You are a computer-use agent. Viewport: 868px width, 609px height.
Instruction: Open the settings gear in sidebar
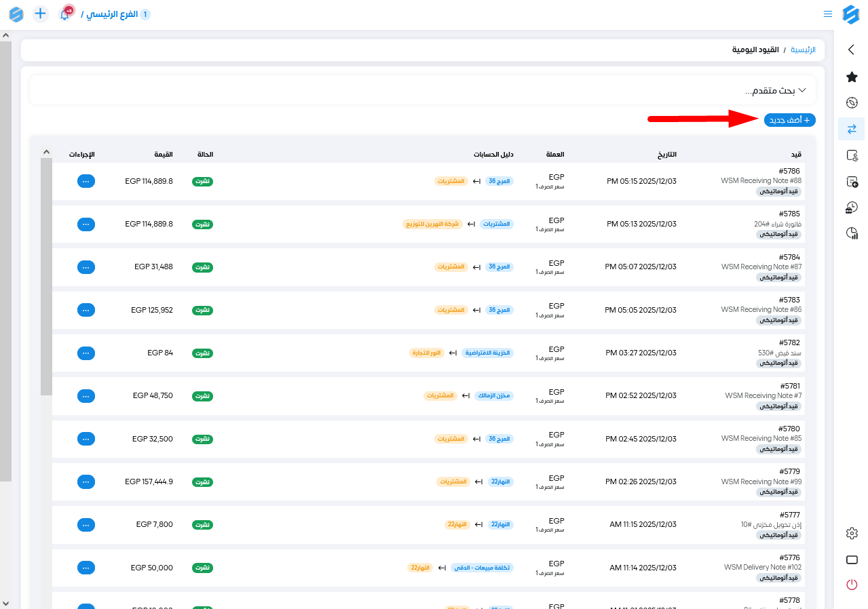click(x=852, y=534)
